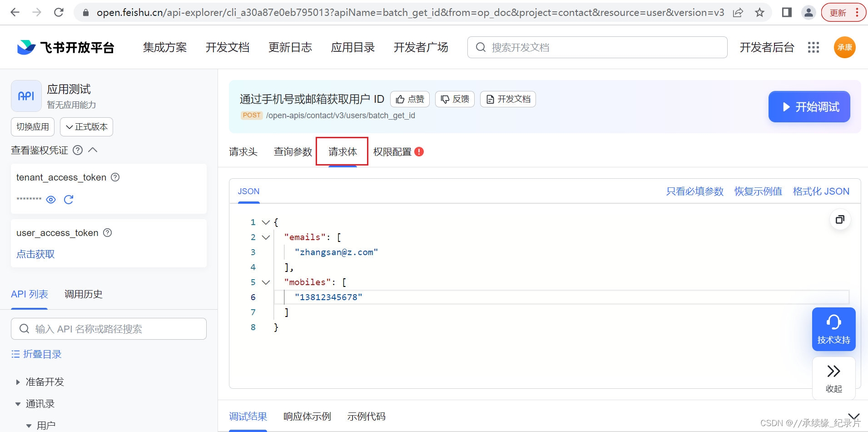Go to 开发者后台
Screen dimensions: 868x432
(767, 47)
